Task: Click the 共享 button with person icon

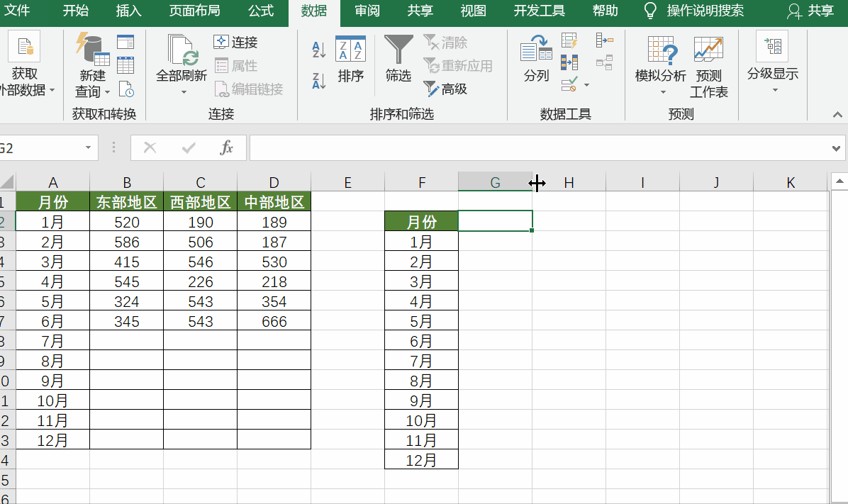Action: [x=810, y=11]
